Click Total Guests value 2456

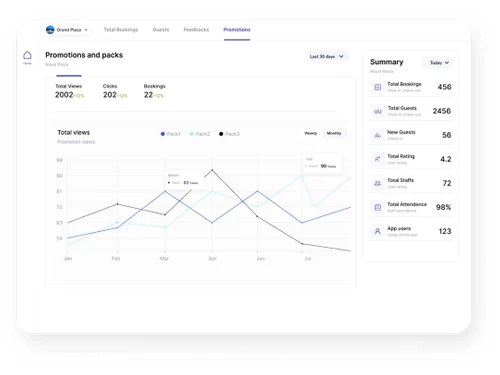[x=442, y=111]
